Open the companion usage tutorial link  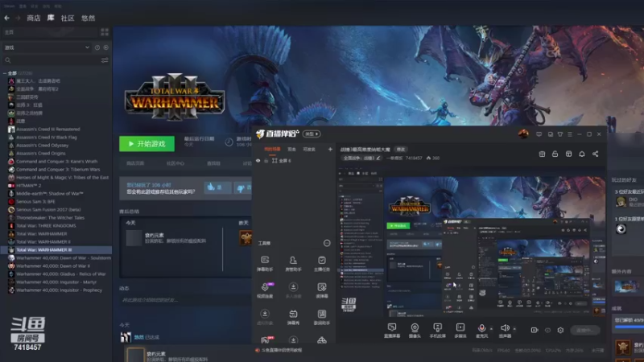282,350
